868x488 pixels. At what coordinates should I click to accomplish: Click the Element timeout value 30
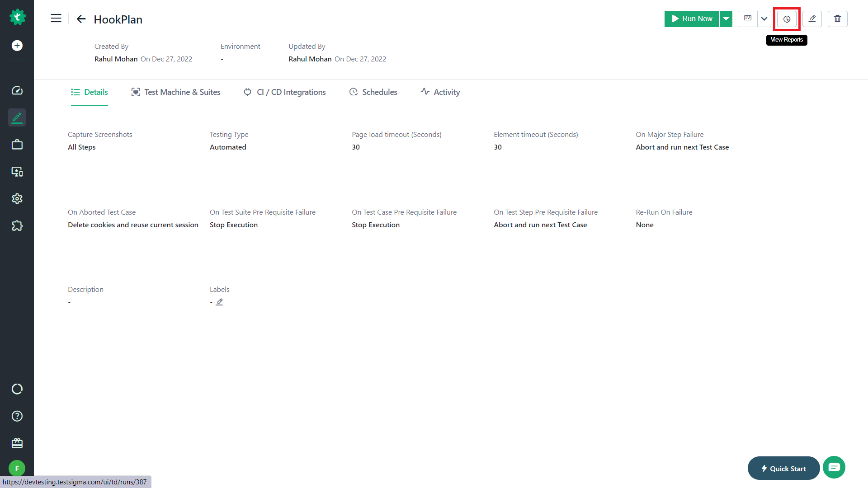pos(498,147)
